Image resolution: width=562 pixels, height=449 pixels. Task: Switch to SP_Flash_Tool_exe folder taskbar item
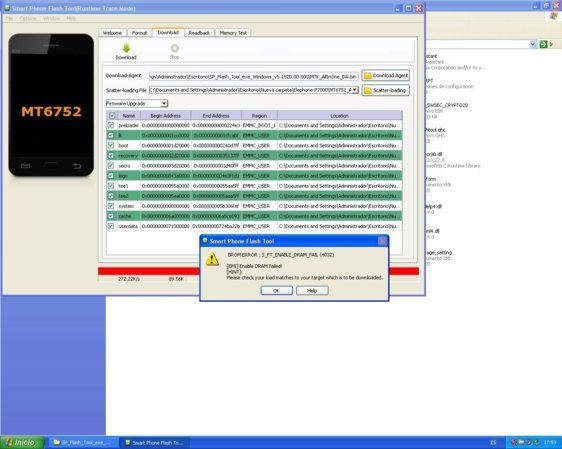coord(83,443)
